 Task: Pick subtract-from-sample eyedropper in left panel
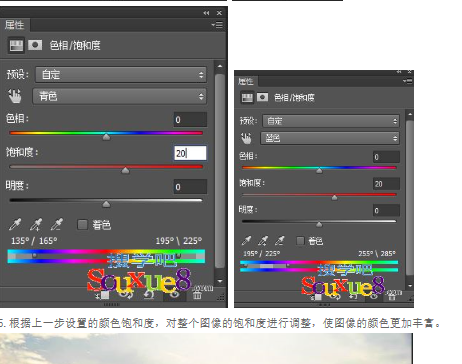coord(57,225)
